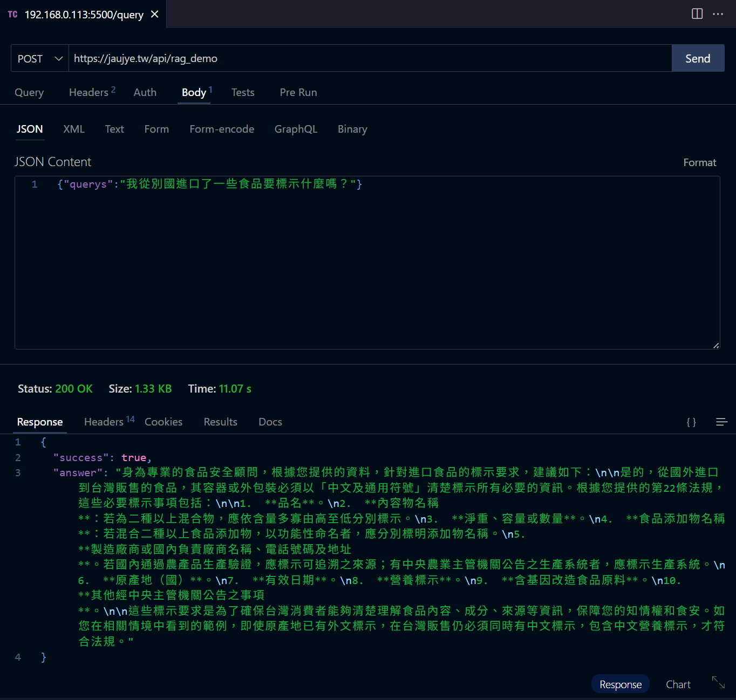The height and width of the screenshot is (700, 736).
Task: Click the Size 1.33 KB text
Action: (140, 389)
